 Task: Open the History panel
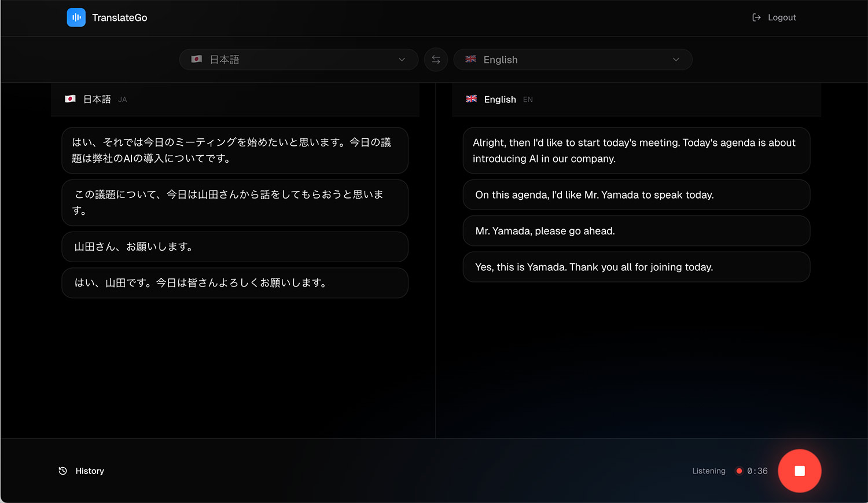[82, 471]
